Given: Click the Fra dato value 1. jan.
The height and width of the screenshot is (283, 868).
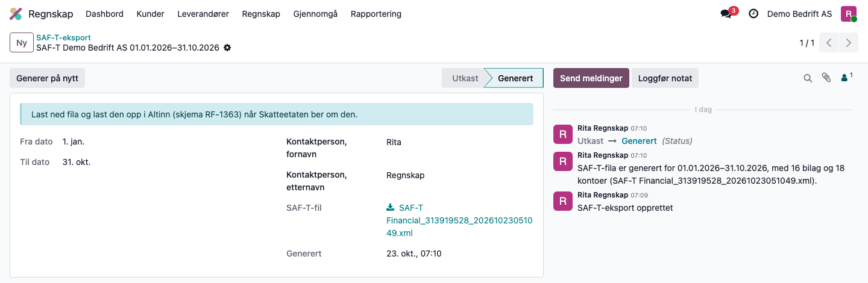Looking at the screenshot, I should pyautogui.click(x=74, y=141).
